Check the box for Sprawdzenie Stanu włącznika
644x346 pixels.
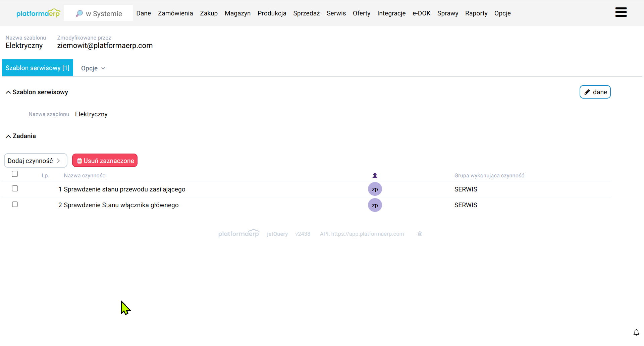point(15,204)
